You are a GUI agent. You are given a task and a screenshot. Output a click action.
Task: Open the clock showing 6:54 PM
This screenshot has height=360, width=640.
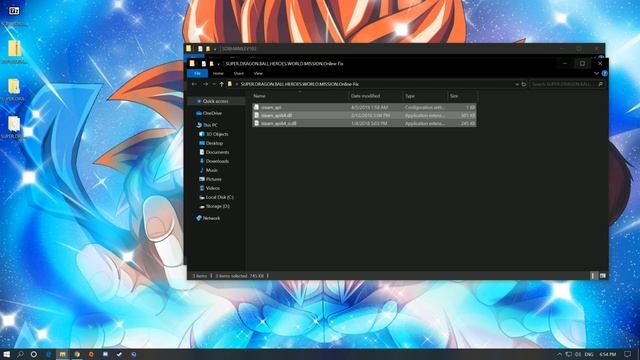(x=608, y=354)
